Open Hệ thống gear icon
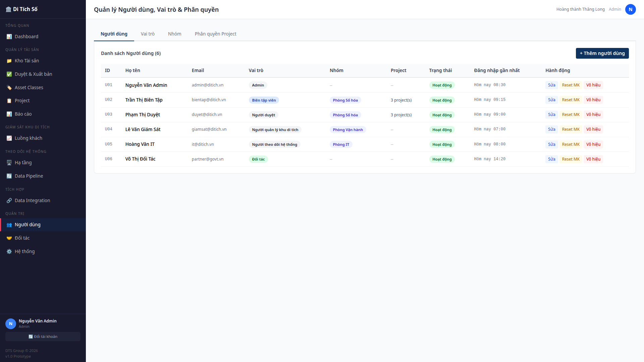 [9, 251]
